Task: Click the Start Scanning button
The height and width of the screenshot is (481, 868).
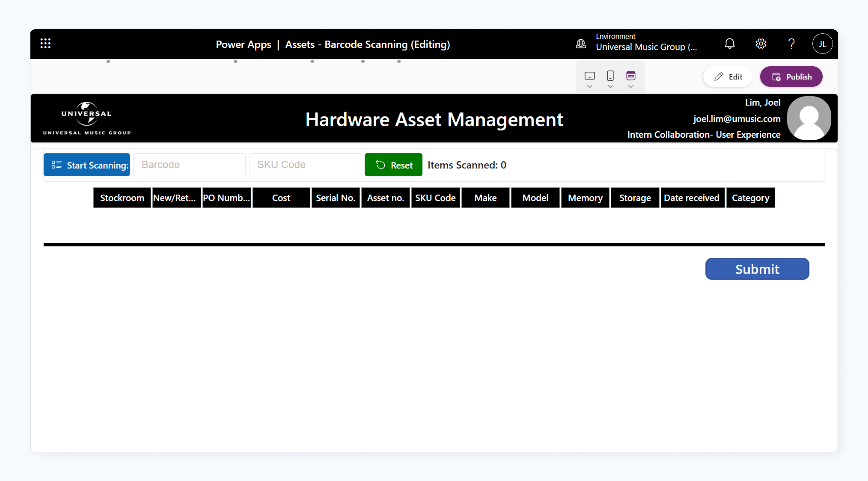Action: 87,165
